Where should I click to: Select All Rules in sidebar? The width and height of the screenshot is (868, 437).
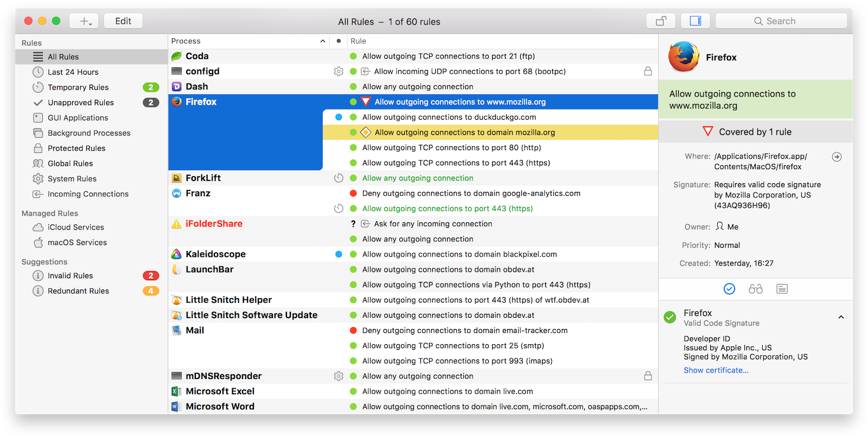[92, 57]
